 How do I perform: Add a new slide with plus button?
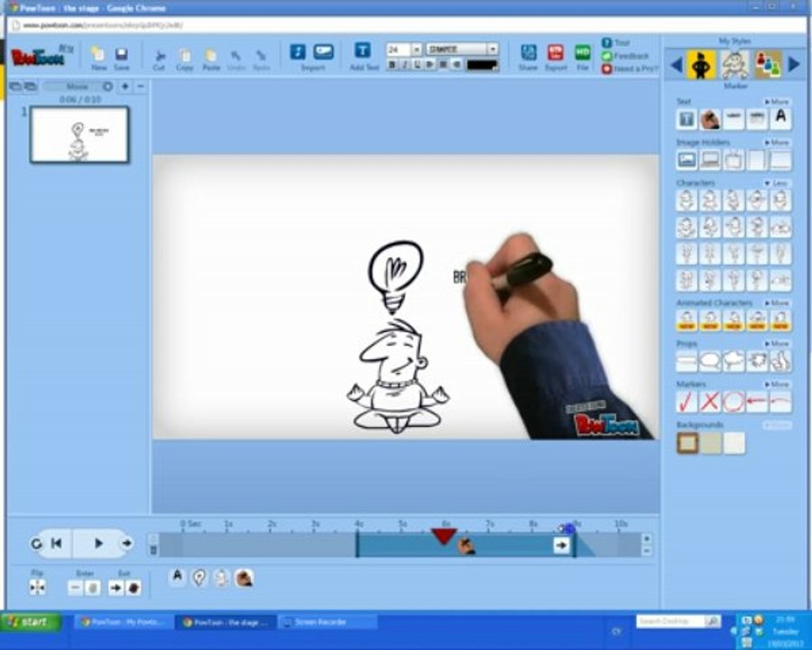coord(125,87)
